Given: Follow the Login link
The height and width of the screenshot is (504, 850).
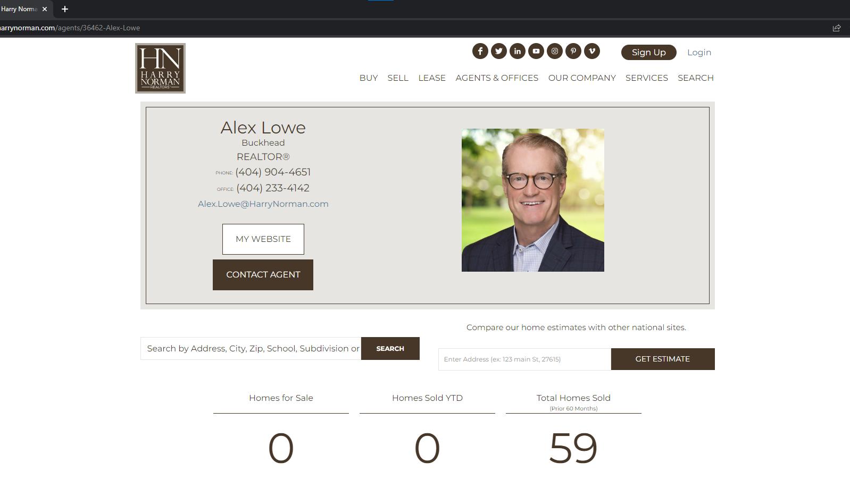Looking at the screenshot, I should point(699,52).
